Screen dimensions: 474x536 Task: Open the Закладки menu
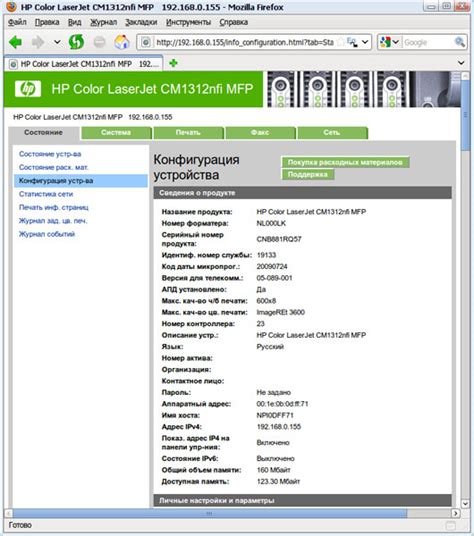[141, 22]
